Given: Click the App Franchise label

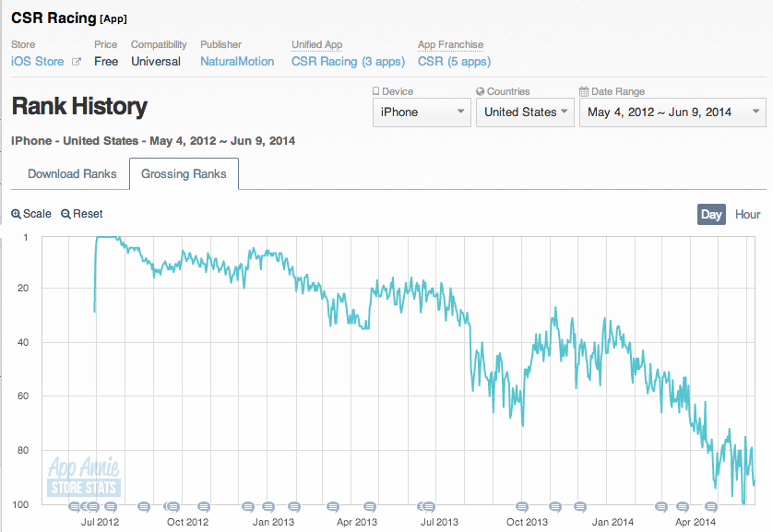Looking at the screenshot, I should [450, 44].
